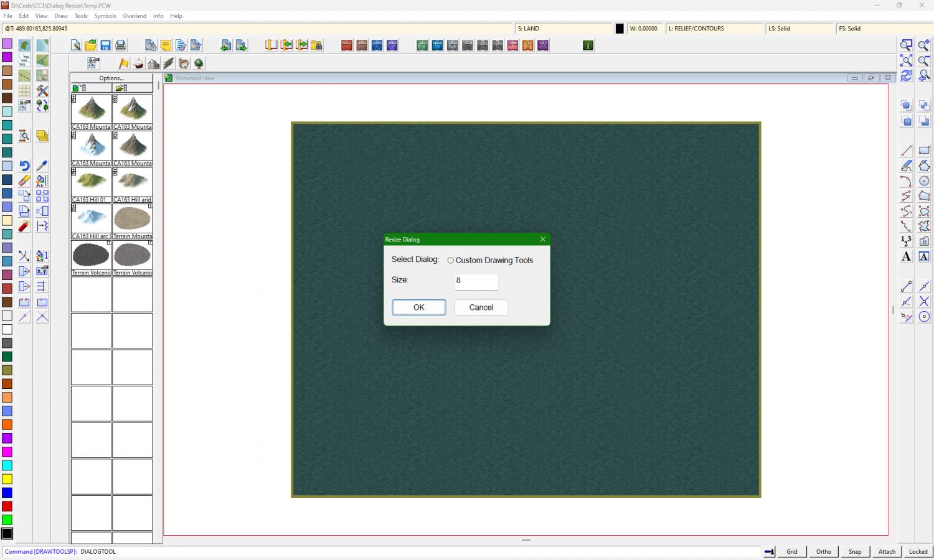Click the hourglass zoom icon
Viewport: 934px width, 560px height.
point(24,136)
